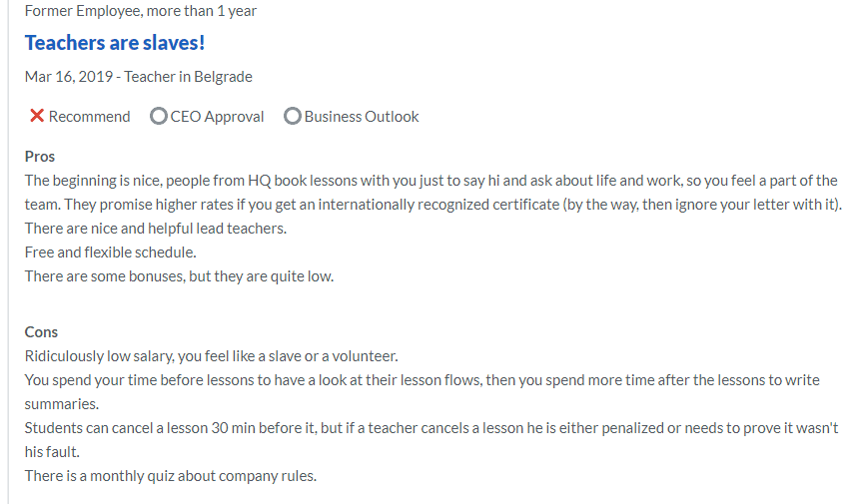Click the red X icon beside Recommend
Screen dimensions: 864x504
(x=37, y=116)
